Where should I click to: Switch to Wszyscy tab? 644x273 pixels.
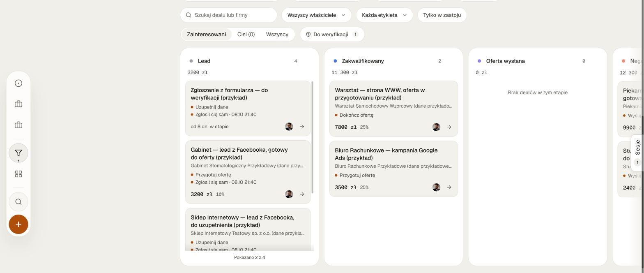pos(277,35)
